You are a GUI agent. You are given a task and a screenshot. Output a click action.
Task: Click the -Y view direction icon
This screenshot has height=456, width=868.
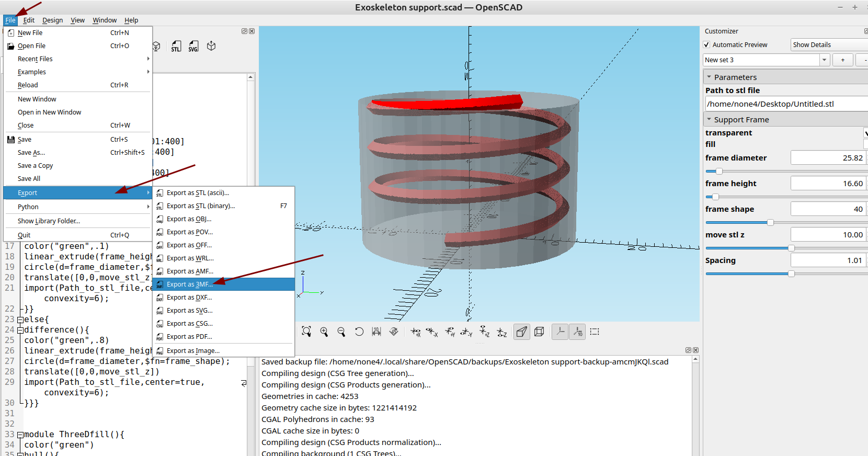click(466, 332)
